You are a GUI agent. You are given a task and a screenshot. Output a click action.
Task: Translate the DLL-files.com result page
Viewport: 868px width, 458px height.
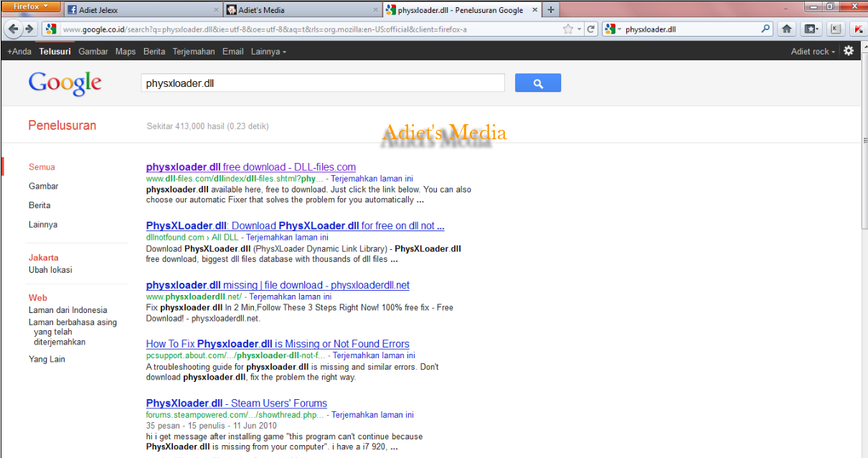point(372,179)
